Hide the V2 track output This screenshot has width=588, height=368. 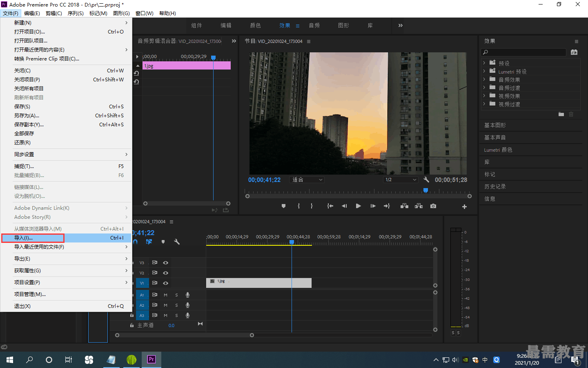[165, 273]
